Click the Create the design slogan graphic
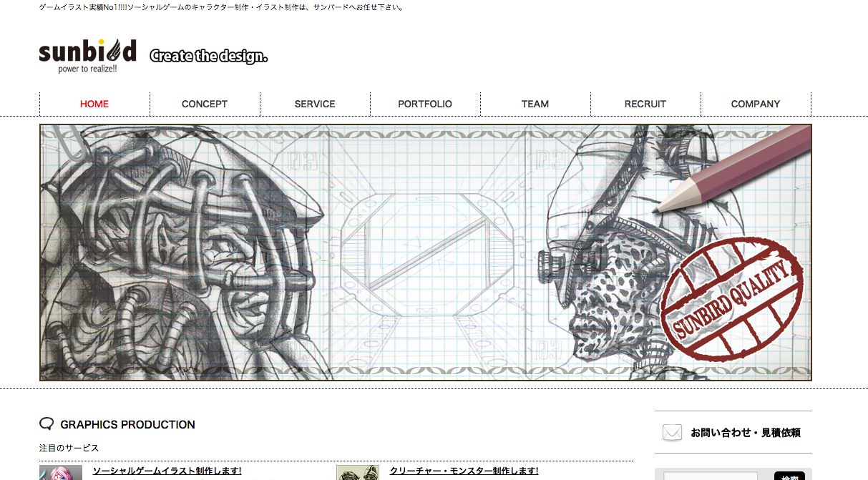 (x=208, y=56)
